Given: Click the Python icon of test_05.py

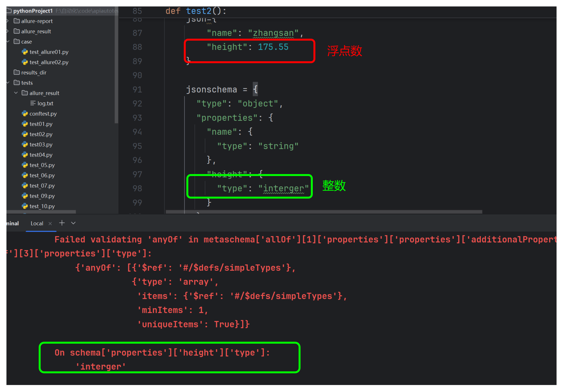Looking at the screenshot, I should click(x=25, y=165).
